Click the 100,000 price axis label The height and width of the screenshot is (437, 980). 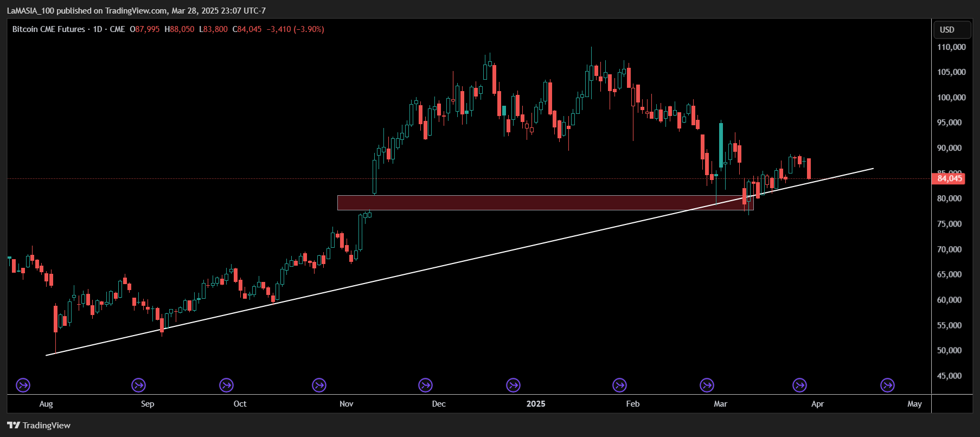[x=951, y=98]
